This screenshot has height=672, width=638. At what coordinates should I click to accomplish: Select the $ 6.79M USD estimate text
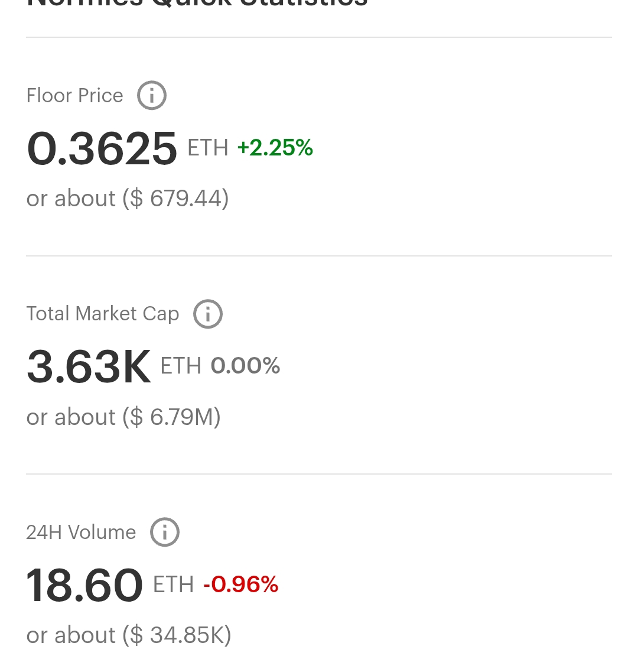click(x=171, y=417)
